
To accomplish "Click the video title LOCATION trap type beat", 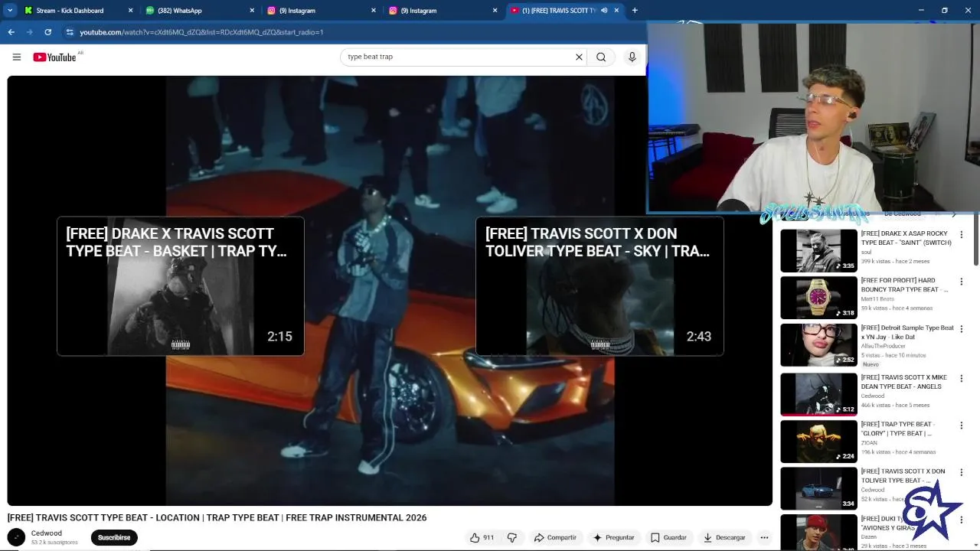I will pos(217,518).
